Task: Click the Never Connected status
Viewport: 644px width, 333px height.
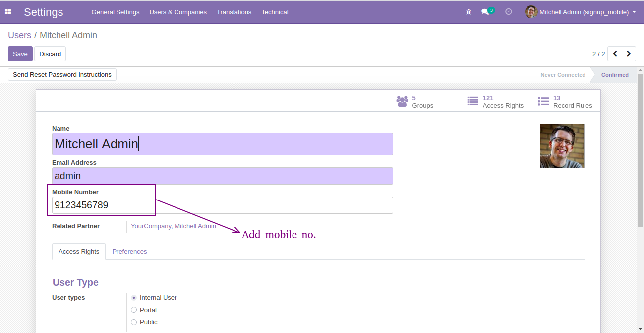Action: tap(563, 75)
